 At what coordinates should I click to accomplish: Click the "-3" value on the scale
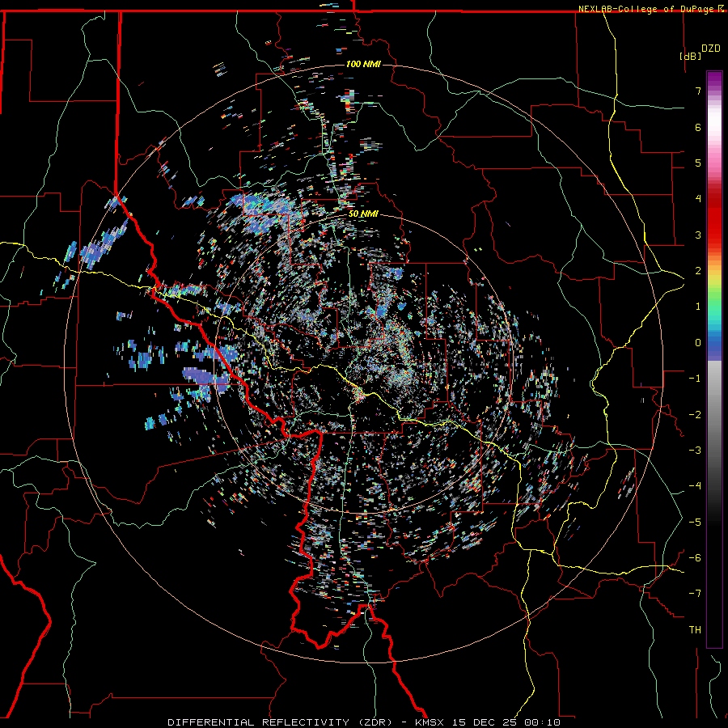click(x=695, y=451)
